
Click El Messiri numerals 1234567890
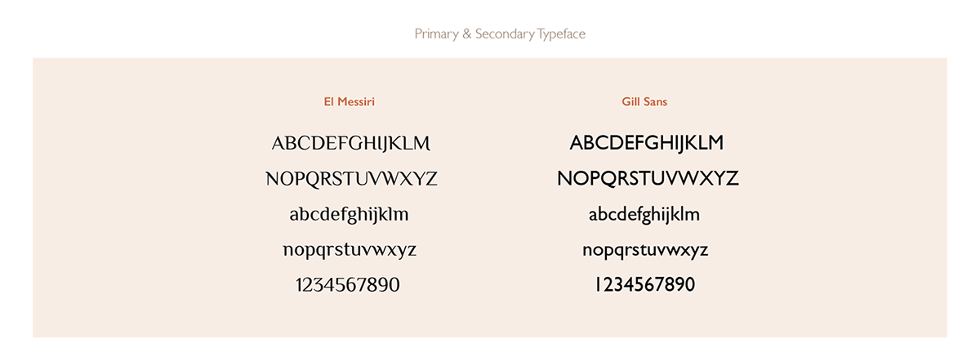(348, 285)
